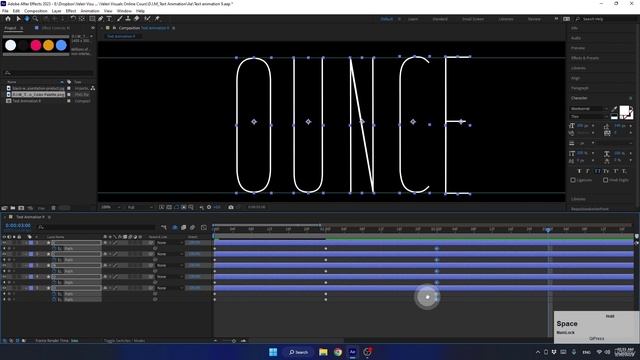Click Toggle Switches / Modes button
640x360 pixels.
coord(124,340)
